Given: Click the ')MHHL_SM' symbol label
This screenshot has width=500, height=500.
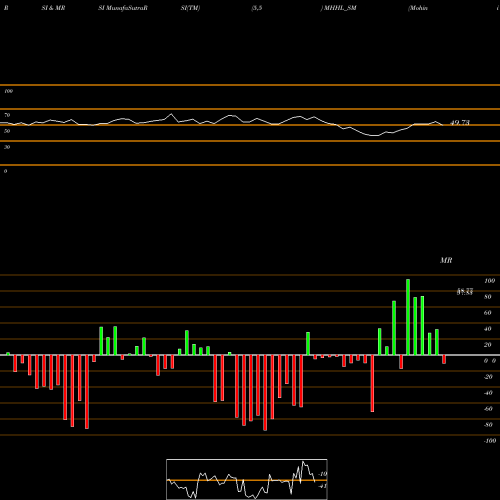Looking at the screenshot, I should pyautogui.click(x=338, y=8).
